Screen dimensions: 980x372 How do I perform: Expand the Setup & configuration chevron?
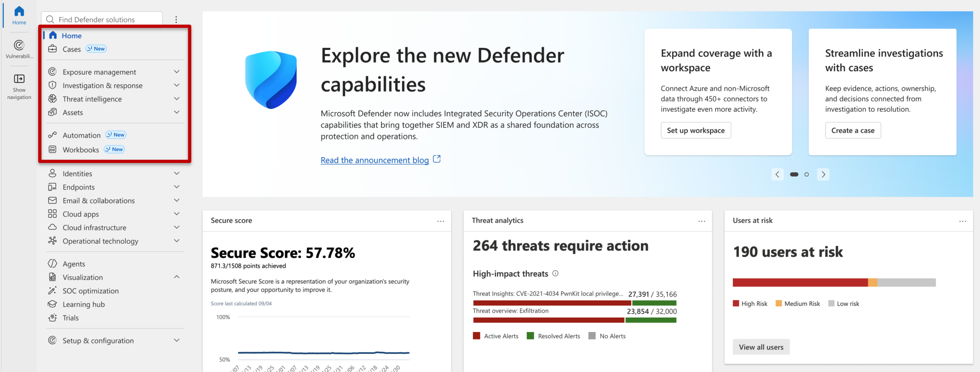pos(176,340)
